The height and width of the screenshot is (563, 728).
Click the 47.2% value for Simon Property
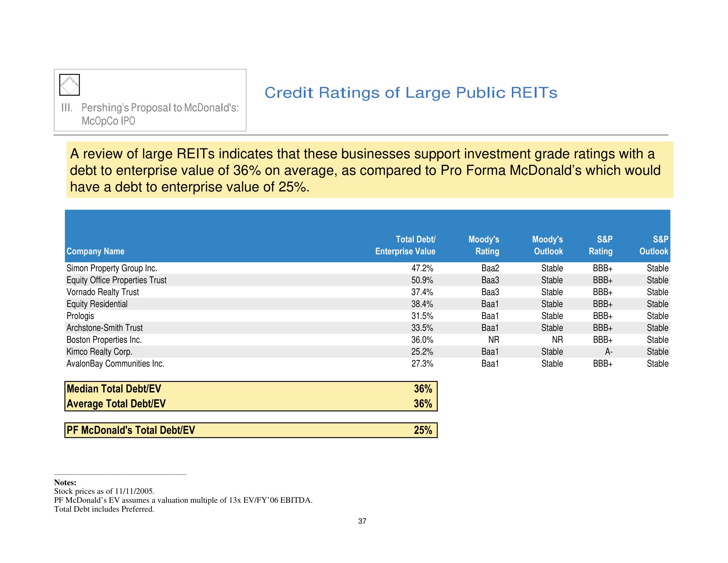[422, 268]
